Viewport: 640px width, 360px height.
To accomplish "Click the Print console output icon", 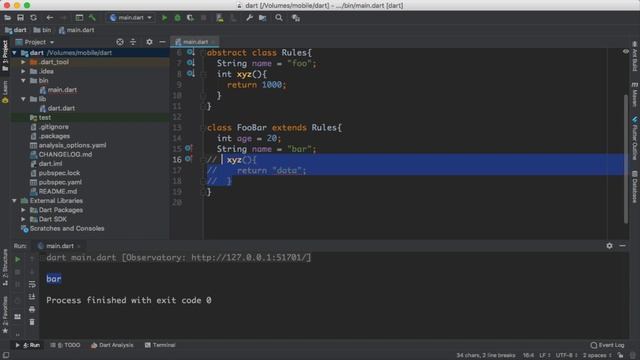I will [32, 309].
